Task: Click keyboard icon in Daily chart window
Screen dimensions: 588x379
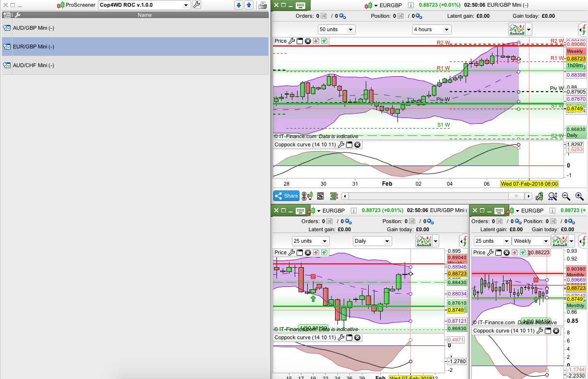Action: (301, 211)
